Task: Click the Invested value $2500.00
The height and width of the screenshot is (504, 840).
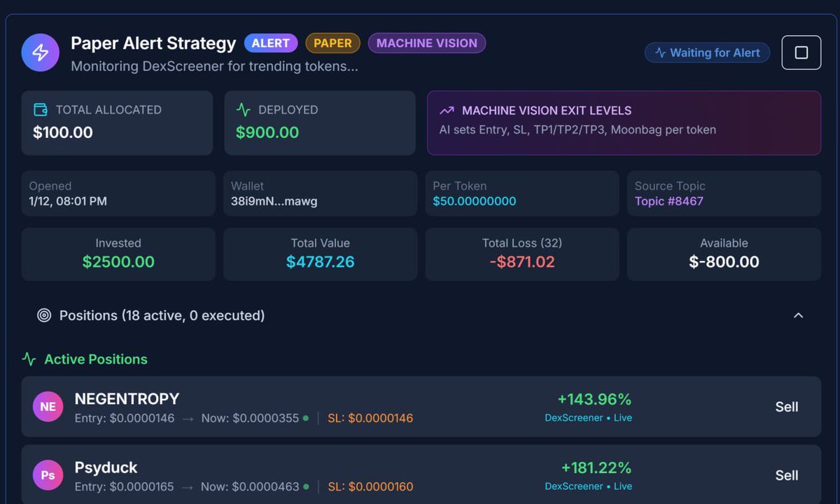Action: click(118, 262)
